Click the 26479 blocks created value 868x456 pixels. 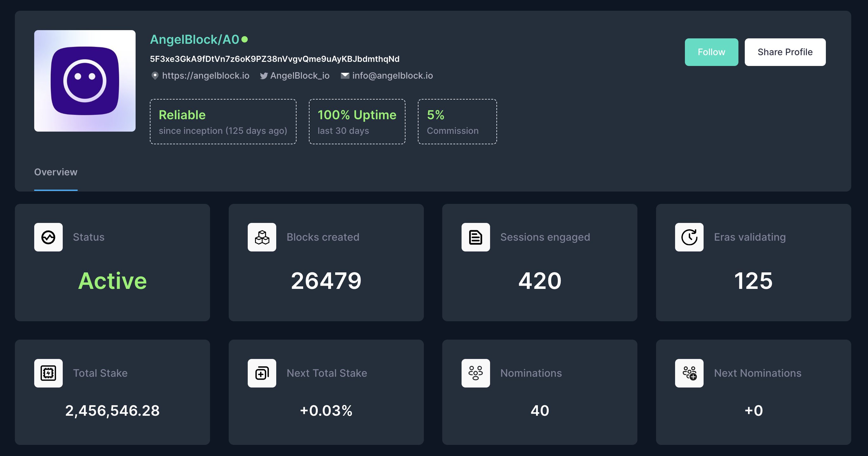[326, 281]
